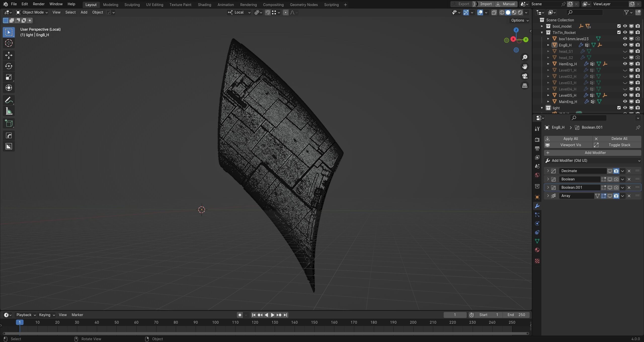This screenshot has width=644, height=342.
Task: Activate the Measure tool
Action: (9, 111)
